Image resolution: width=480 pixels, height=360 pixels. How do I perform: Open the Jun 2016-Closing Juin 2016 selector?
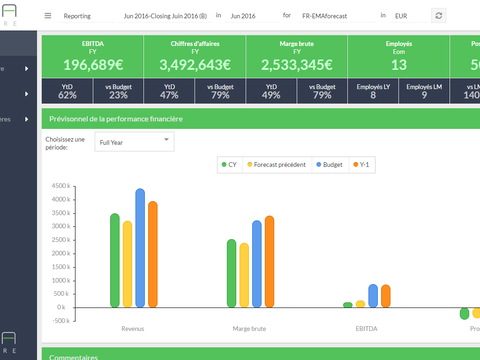click(x=165, y=16)
